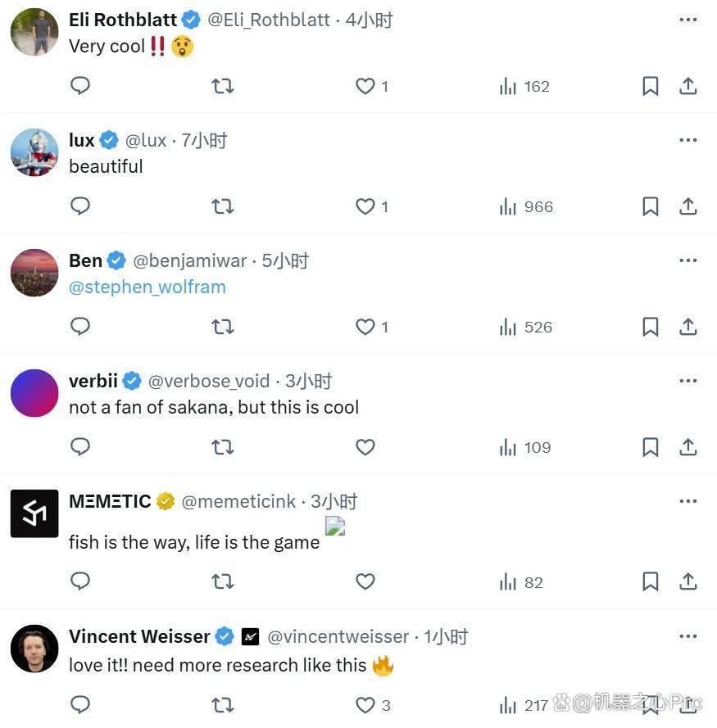Open more options for Eli Rothblatt's tweet

click(x=688, y=20)
